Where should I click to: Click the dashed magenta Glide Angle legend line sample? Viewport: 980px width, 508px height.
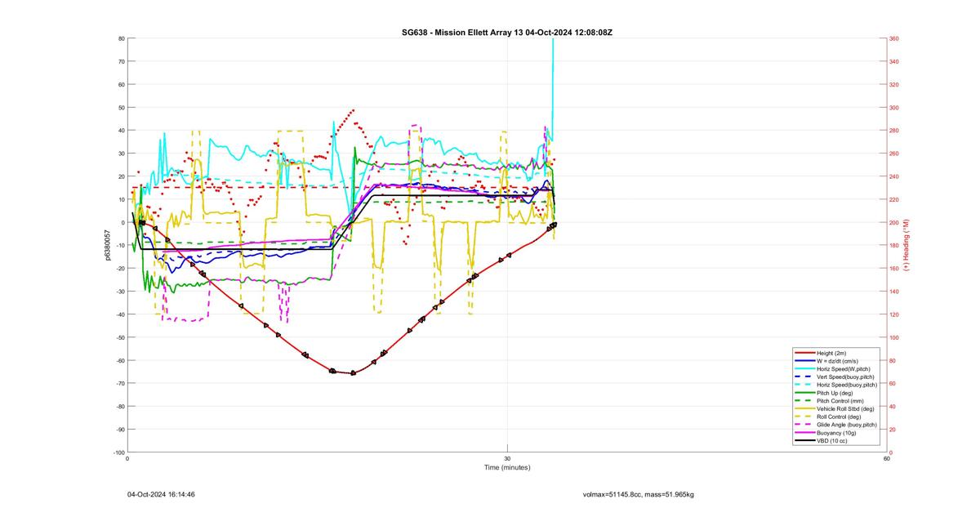click(804, 425)
